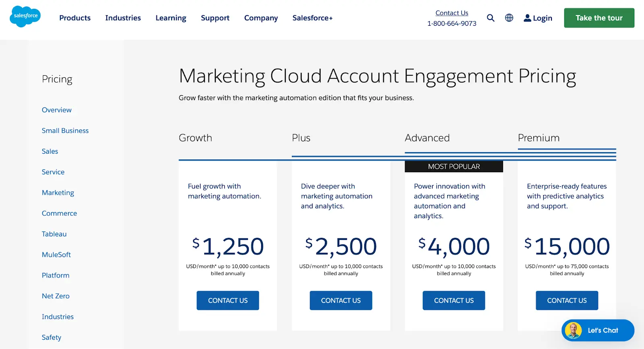This screenshot has height=349, width=644.
Task: Follow the Contact Us header link
Action: point(452,13)
